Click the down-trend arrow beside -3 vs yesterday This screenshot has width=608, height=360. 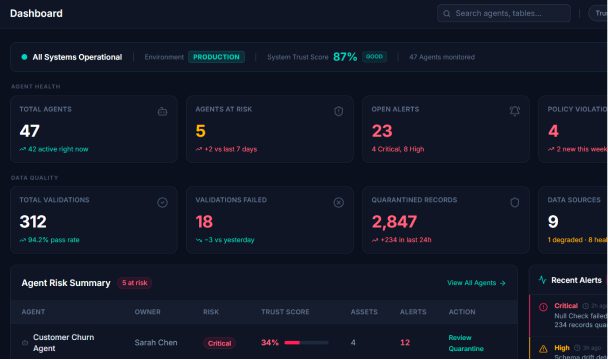[199, 240]
